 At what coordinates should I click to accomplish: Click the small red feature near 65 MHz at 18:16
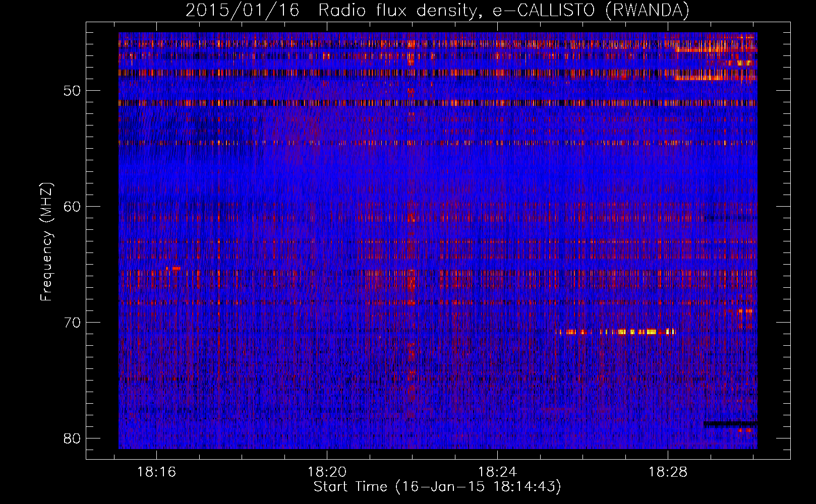click(173, 268)
